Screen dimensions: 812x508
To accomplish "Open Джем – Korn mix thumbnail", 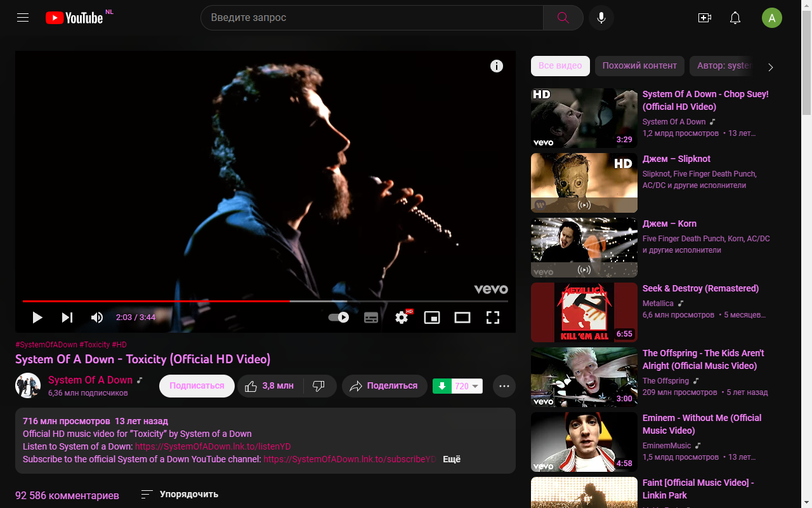I will [584, 248].
